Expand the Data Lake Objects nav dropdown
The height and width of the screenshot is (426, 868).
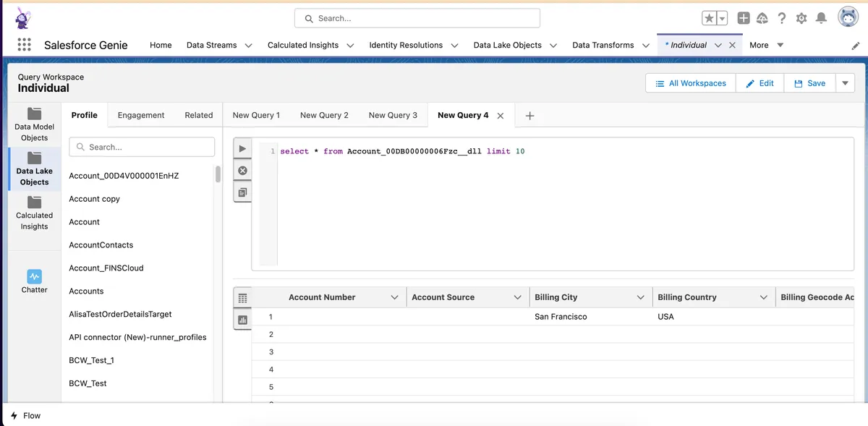(x=553, y=45)
